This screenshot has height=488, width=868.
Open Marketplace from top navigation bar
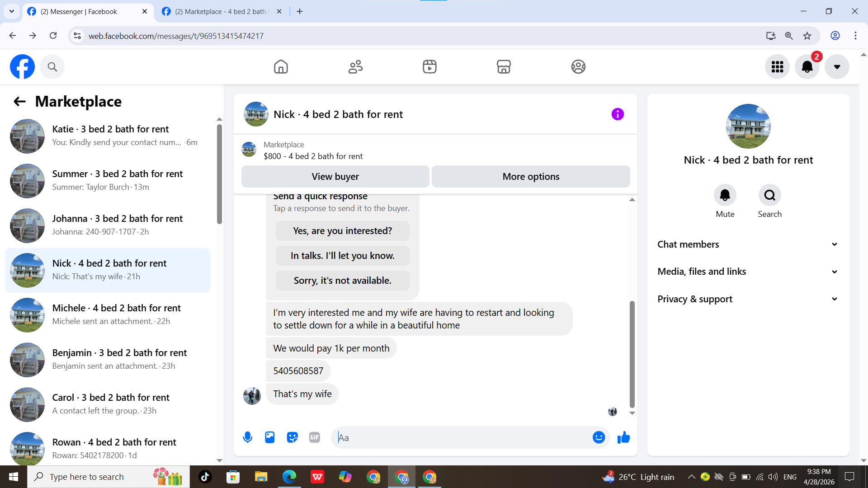click(504, 67)
